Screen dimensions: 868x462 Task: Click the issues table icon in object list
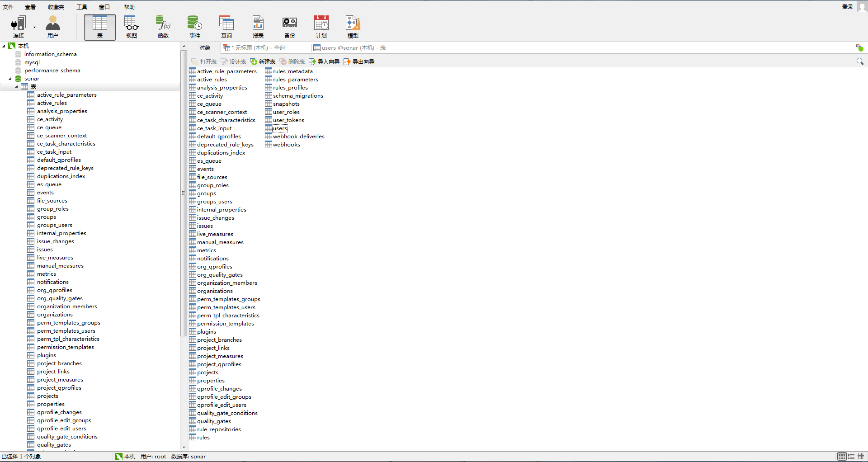193,226
